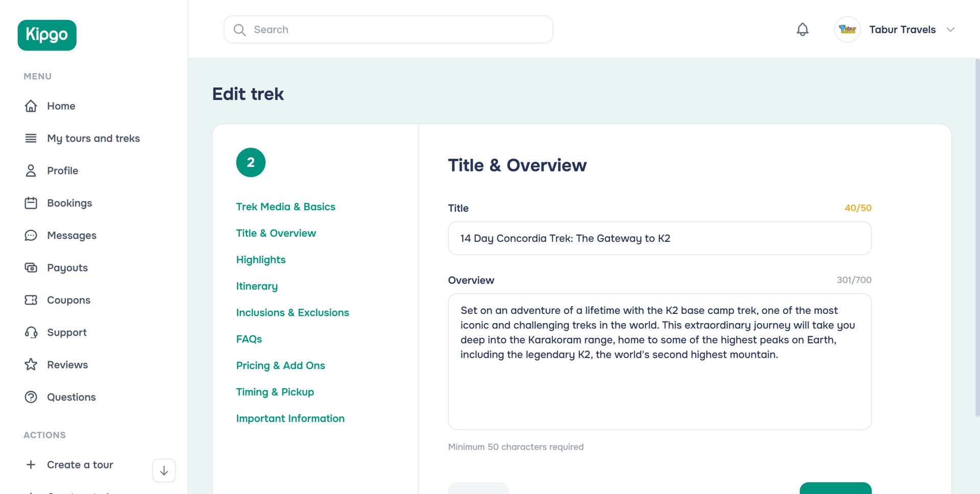Click the Support headset icon

[31, 333]
